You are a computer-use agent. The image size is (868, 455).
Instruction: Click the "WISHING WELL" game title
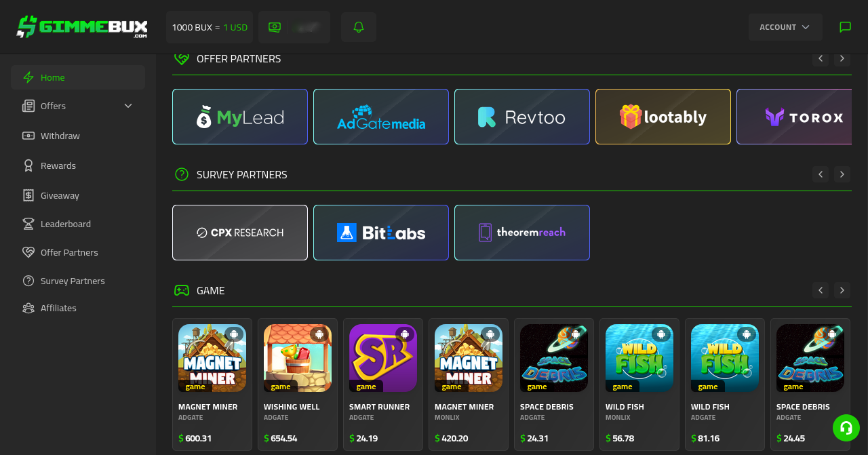292,407
